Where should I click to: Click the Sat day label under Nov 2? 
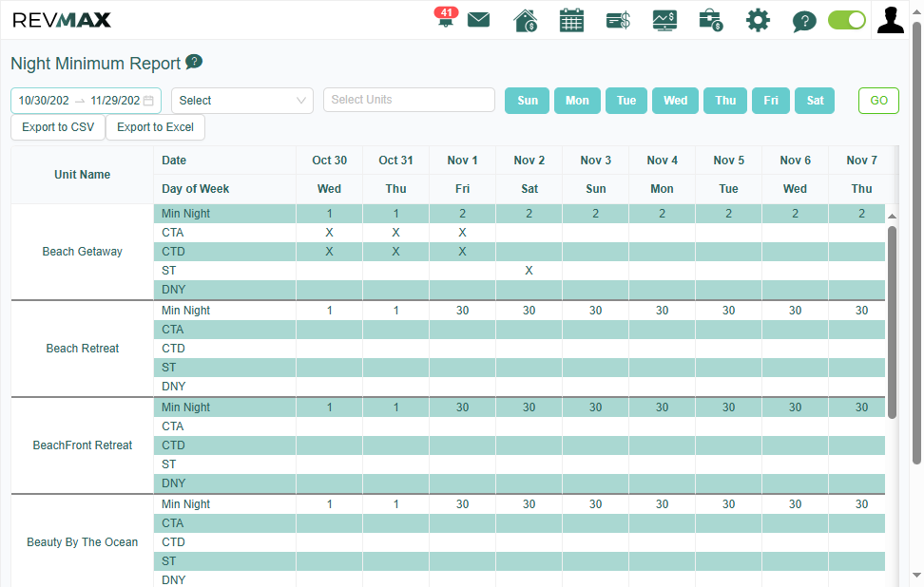click(x=529, y=189)
